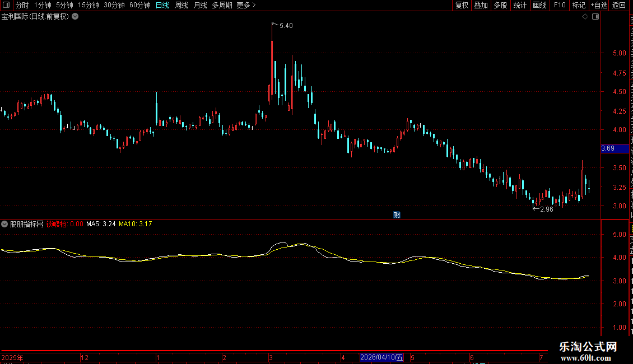
Task: Open the 统计 statistics tool
Action: pyautogui.click(x=519, y=5)
